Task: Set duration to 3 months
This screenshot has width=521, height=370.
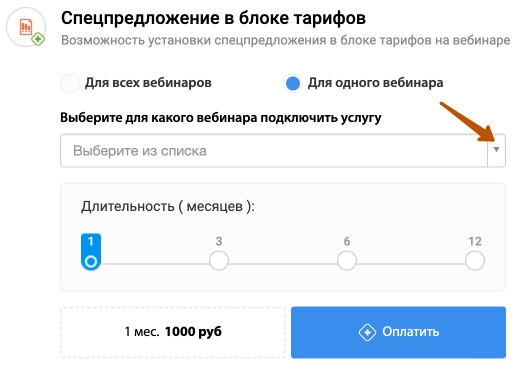Action: (x=219, y=260)
